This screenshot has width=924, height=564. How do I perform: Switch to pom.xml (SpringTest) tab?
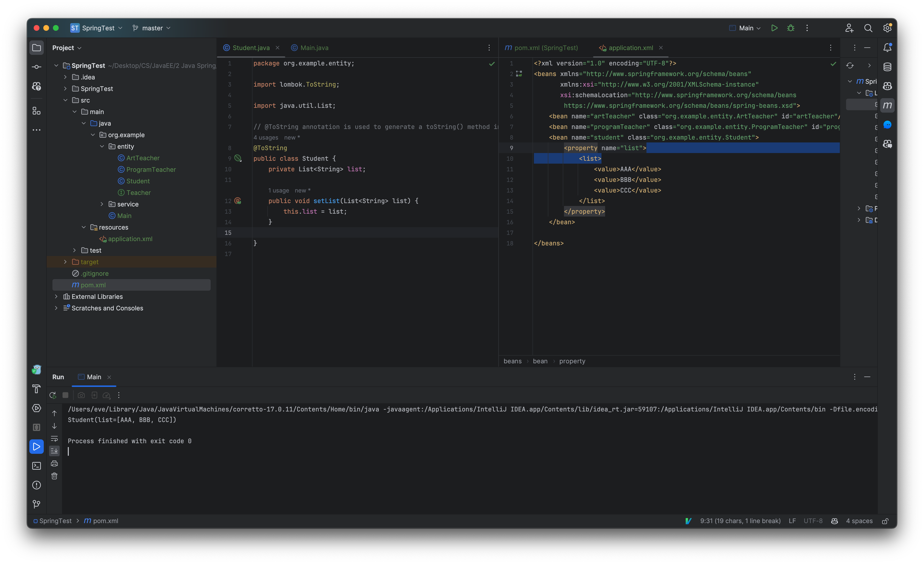coord(542,48)
